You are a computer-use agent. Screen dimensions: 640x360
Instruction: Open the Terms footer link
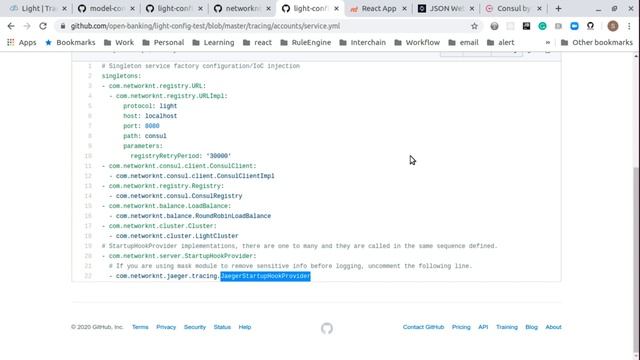140,327
